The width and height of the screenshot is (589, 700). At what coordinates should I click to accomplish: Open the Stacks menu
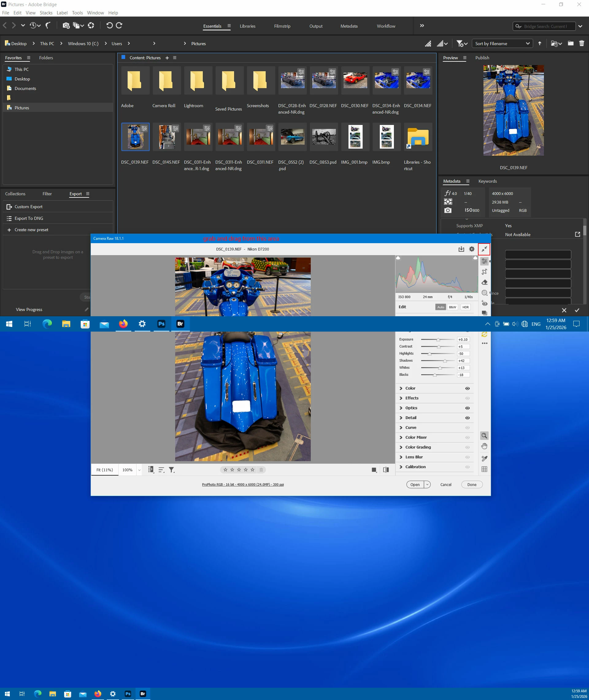point(46,13)
